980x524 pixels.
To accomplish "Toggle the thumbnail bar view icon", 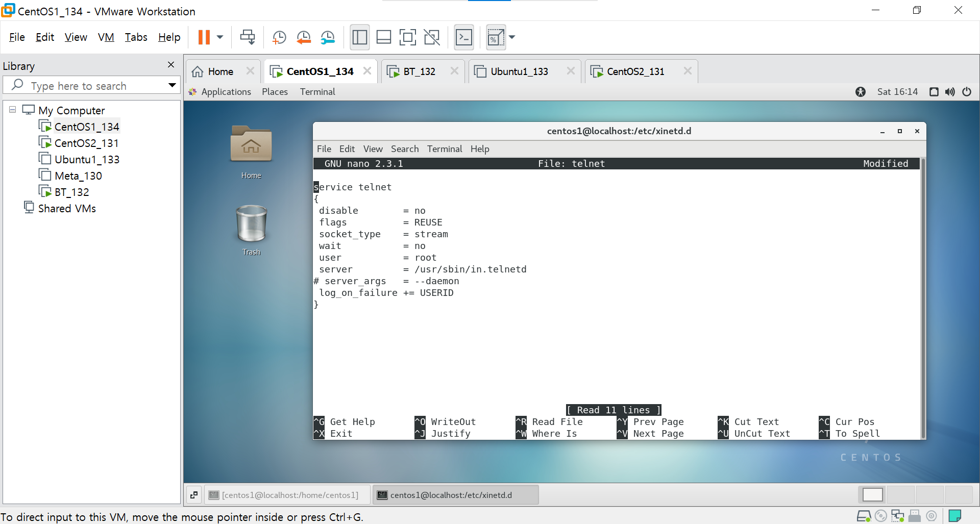I will 384,37.
